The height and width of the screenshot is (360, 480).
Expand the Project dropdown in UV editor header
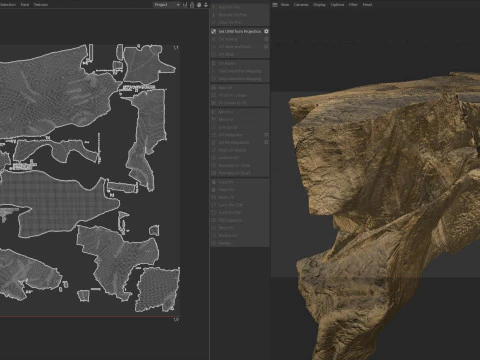click(167, 5)
